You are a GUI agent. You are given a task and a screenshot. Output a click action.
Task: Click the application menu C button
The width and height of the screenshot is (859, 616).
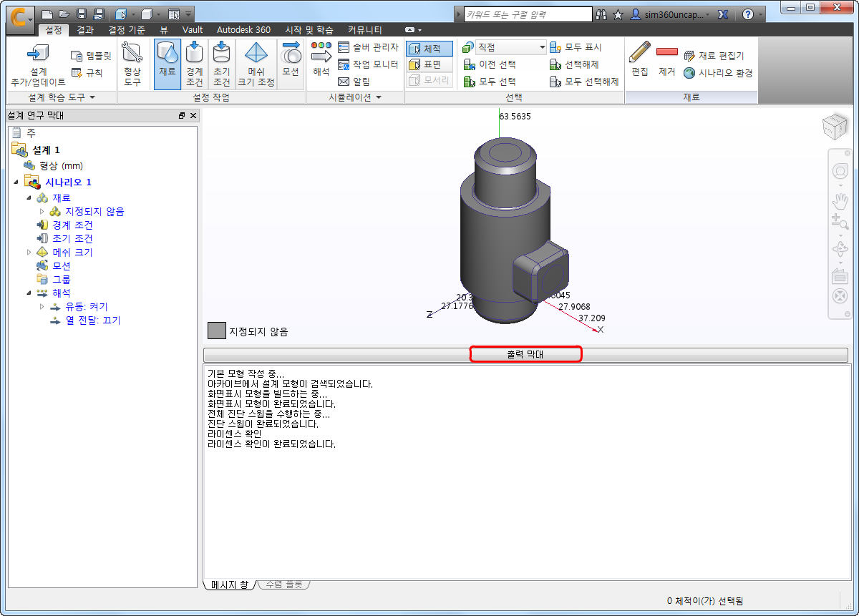[20, 19]
